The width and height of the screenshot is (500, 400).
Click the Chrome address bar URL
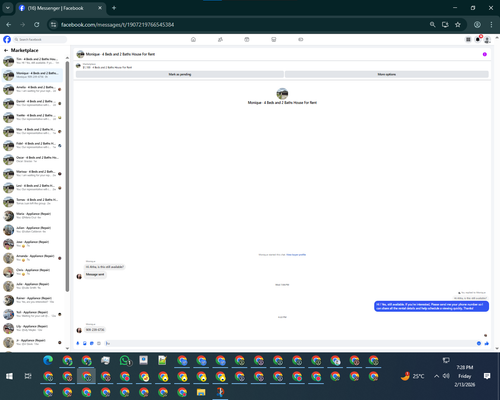(117, 25)
